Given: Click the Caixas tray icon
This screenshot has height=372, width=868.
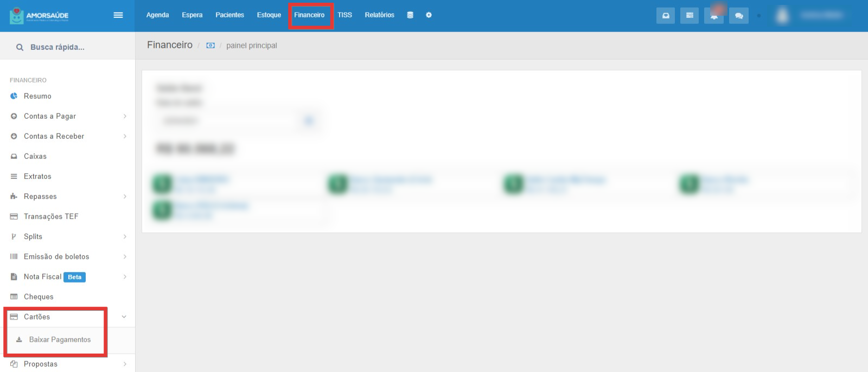Looking at the screenshot, I should pos(14,156).
